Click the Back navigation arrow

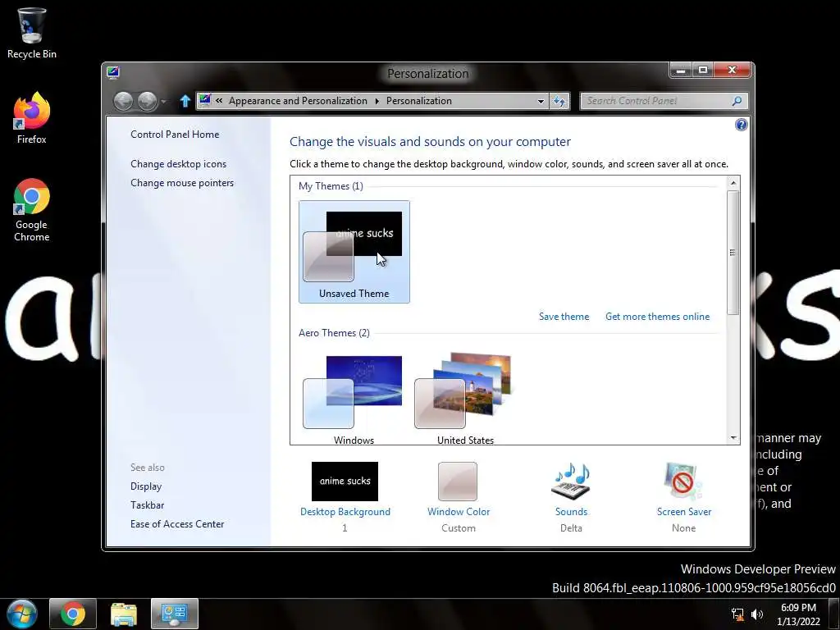pyautogui.click(x=123, y=101)
